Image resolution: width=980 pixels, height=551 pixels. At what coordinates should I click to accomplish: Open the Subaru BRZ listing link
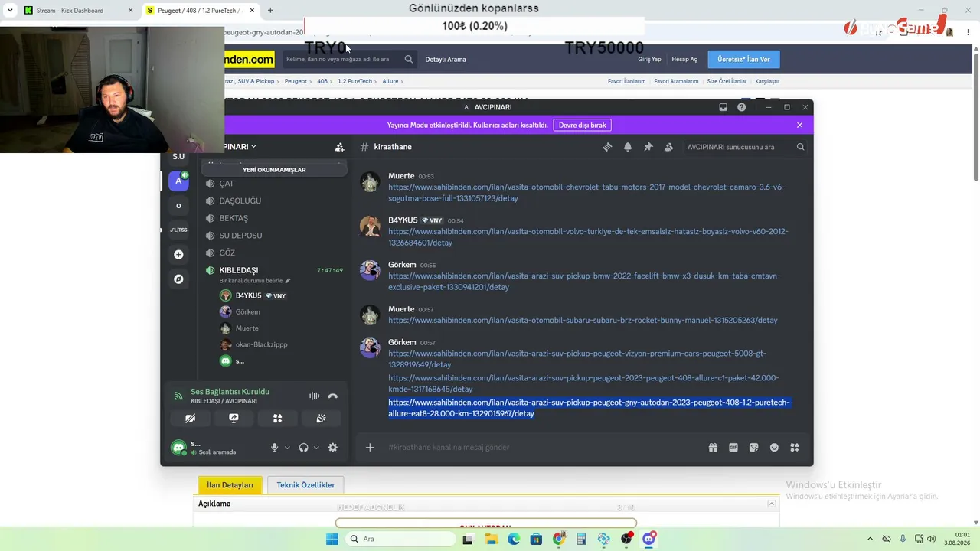click(583, 321)
